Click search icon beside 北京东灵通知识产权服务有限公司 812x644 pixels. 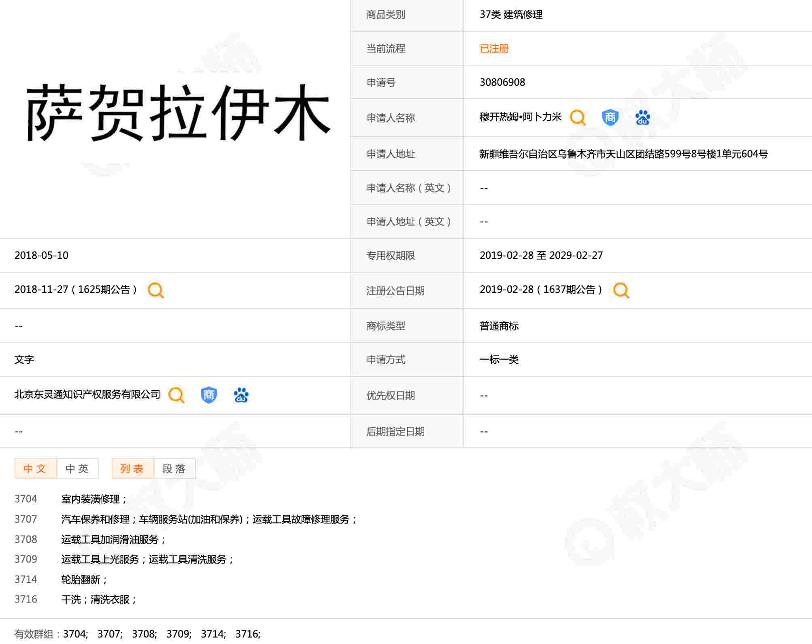176,395
